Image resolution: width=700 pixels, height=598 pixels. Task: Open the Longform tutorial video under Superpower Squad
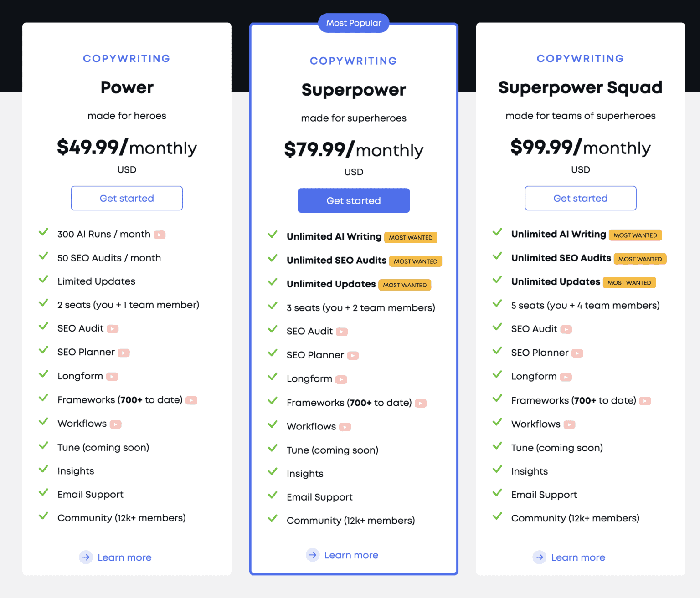566,377
